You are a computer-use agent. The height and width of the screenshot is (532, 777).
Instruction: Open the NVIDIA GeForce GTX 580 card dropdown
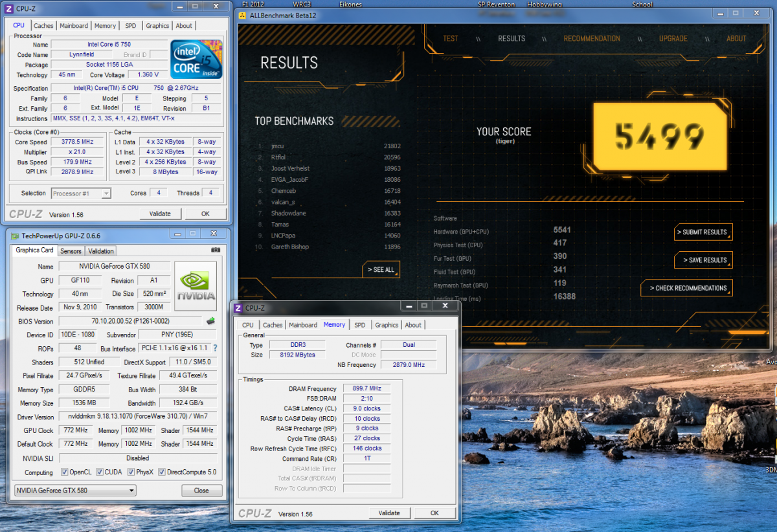point(75,491)
